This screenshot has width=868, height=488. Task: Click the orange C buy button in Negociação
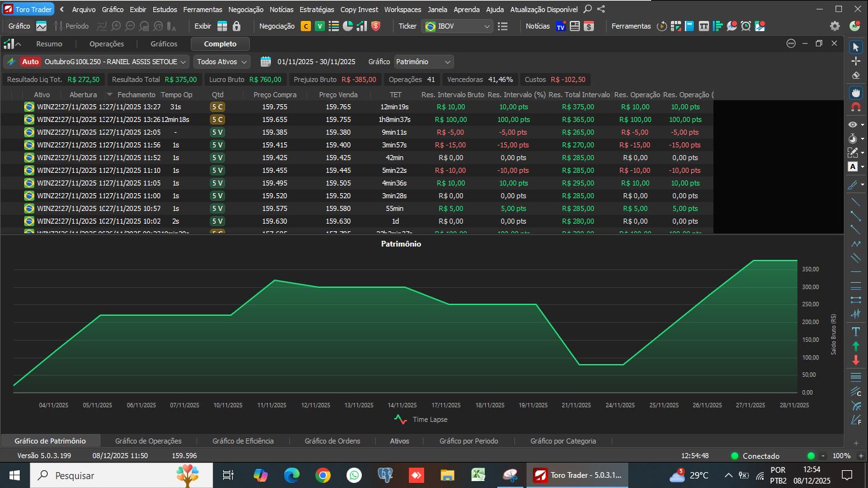point(306,26)
